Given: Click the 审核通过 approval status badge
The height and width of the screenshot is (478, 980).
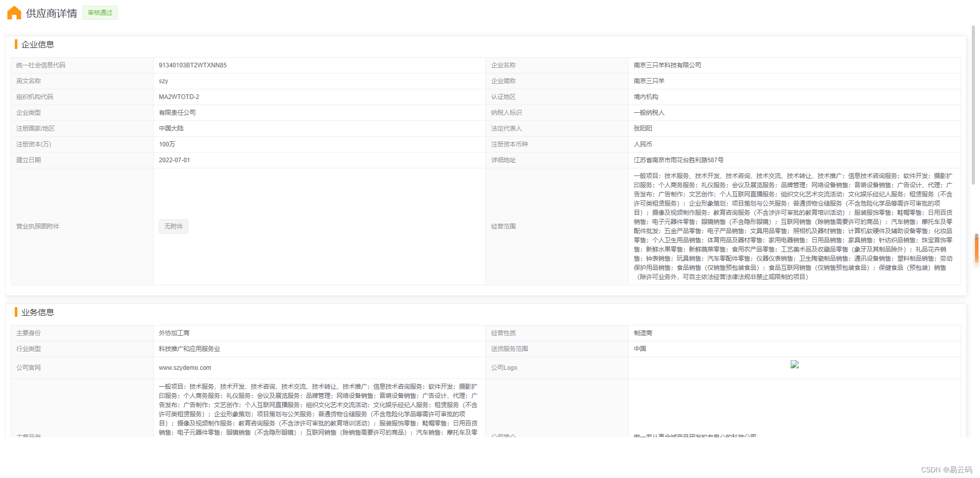Looking at the screenshot, I should coord(100,13).
